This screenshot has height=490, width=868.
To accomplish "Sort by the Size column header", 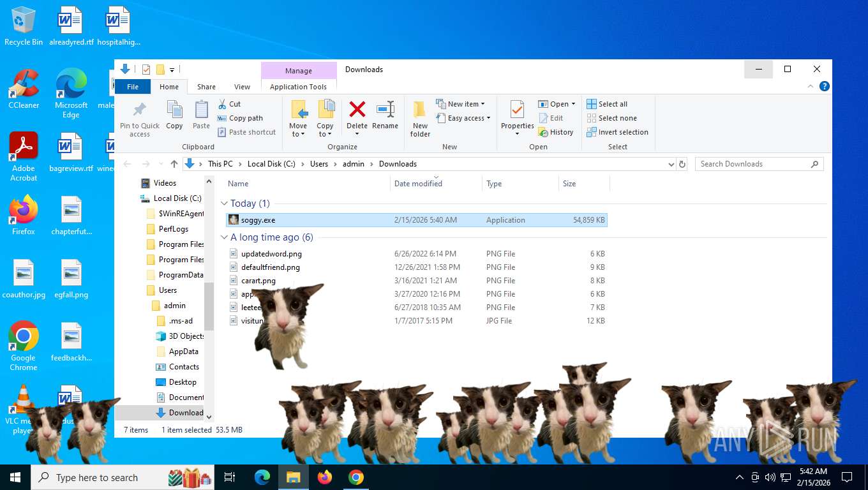I will (x=584, y=184).
